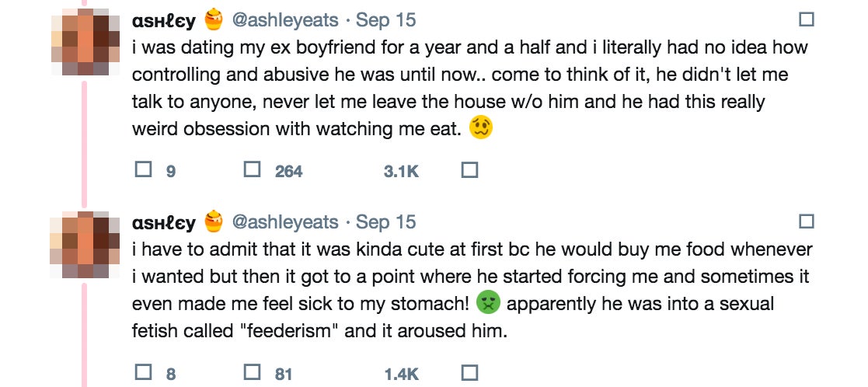This screenshot has height=387, width=868.
Task: Click ashley display name on first tweet
Action: tap(164, 21)
